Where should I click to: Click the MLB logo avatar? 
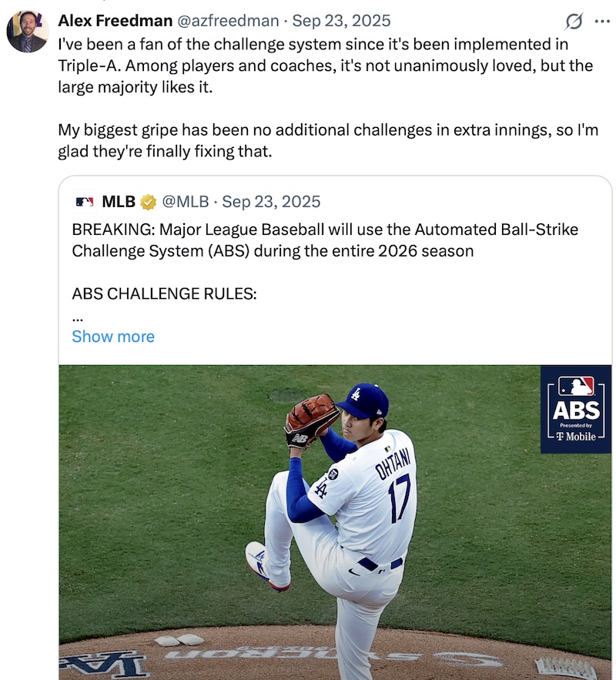(85, 203)
